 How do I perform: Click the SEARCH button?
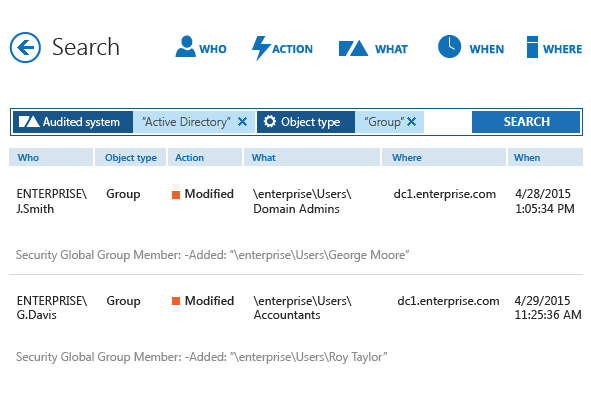pos(526,122)
